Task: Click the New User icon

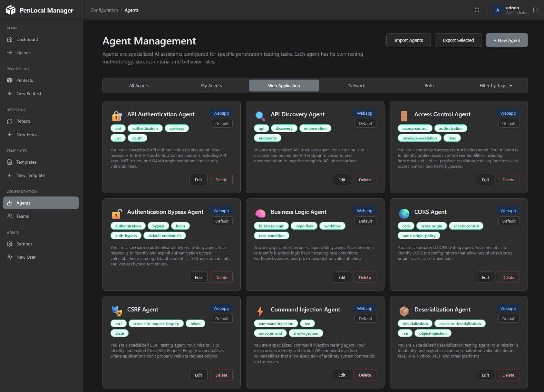Action: click(x=10, y=257)
